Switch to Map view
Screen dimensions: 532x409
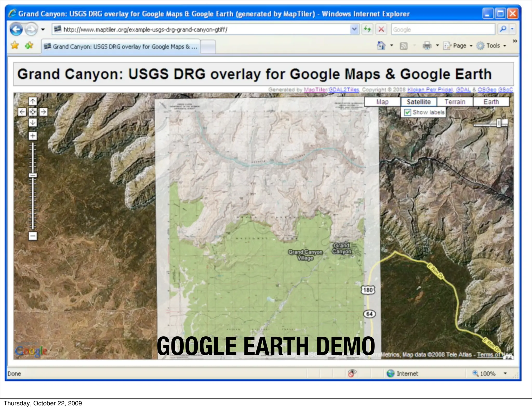pyautogui.click(x=382, y=102)
